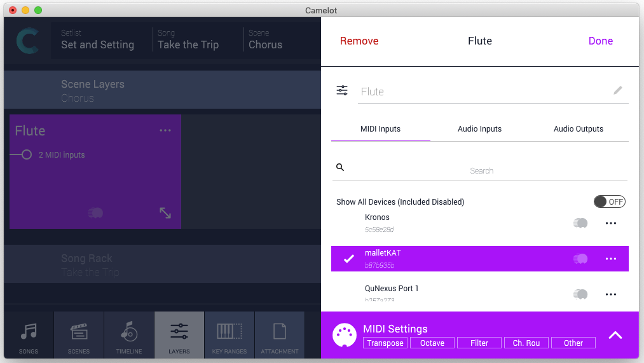Open the Scene Chorus selector
644x363 pixels.
point(265,40)
